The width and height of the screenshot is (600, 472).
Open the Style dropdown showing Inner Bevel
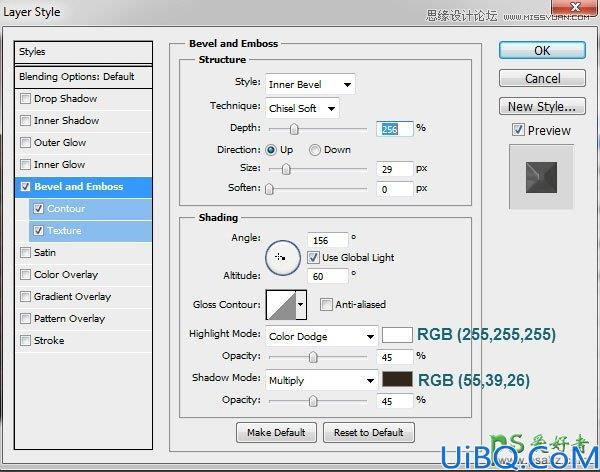click(310, 84)
